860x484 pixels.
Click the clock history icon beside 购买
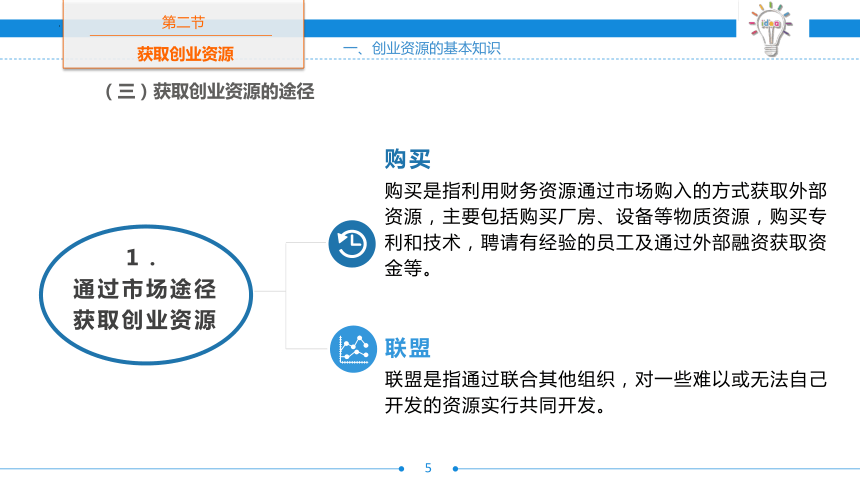click(x=352, y=244)
